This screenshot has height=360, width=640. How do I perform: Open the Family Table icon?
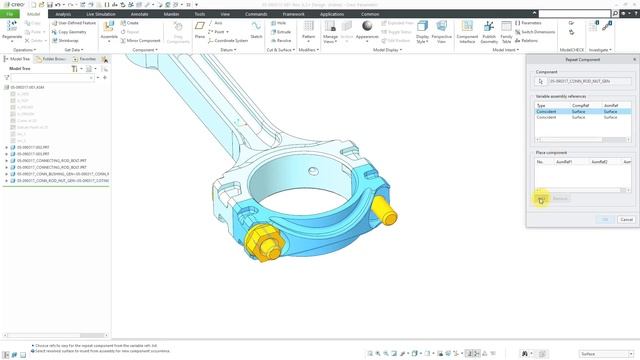506,27
